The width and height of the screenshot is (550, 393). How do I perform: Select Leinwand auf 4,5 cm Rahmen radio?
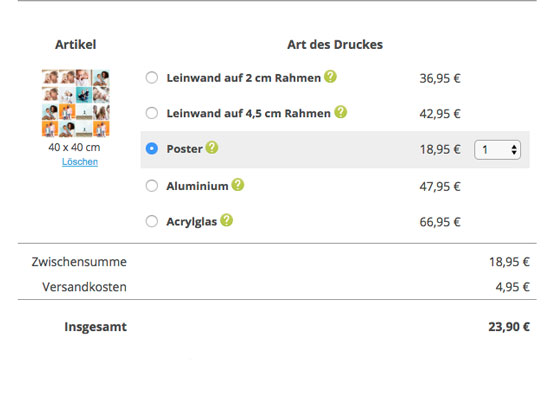tap(152, 113)
